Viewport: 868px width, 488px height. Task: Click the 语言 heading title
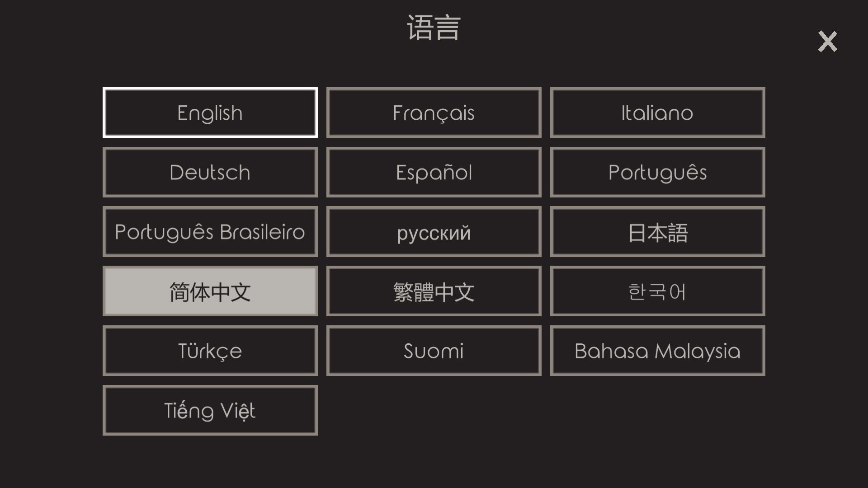[434, 28]
